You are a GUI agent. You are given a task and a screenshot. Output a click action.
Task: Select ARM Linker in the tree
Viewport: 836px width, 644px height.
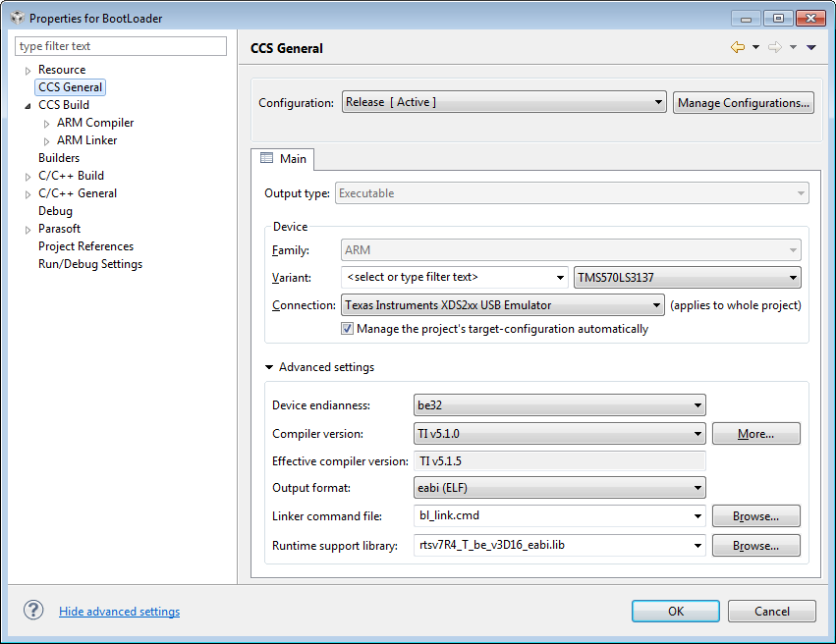pyautogui.click(x=86, y=140)
